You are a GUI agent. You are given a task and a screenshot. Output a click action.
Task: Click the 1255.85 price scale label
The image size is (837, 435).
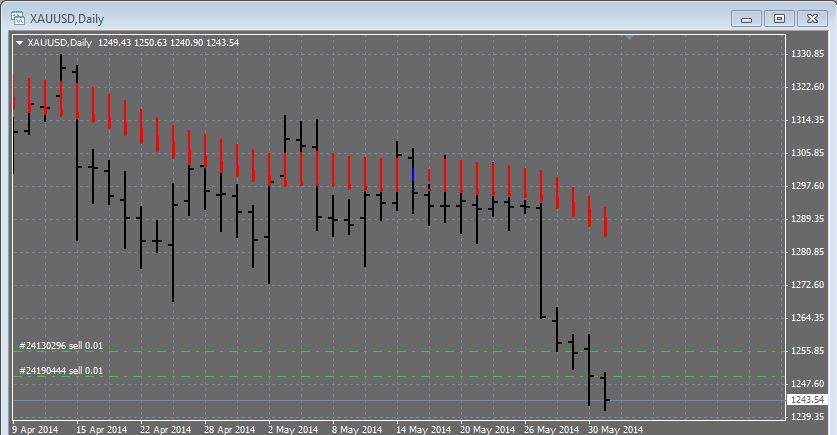pos(807,351)
